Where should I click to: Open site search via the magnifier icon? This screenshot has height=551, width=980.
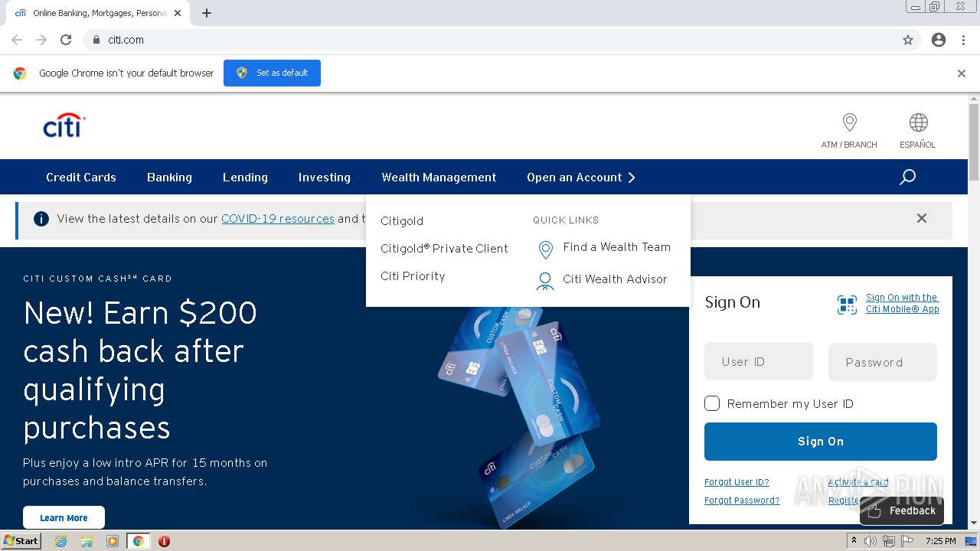(x=907, y=178)
